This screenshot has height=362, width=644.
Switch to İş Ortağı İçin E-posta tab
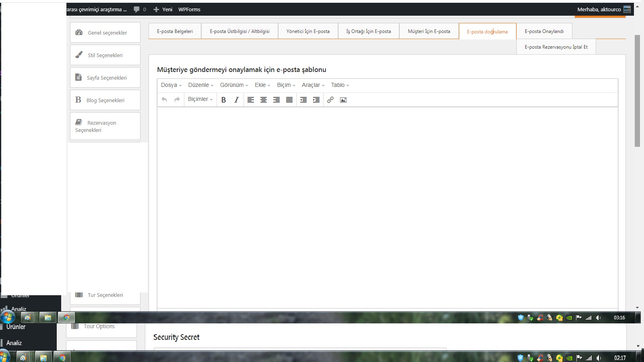coord(369,31)
